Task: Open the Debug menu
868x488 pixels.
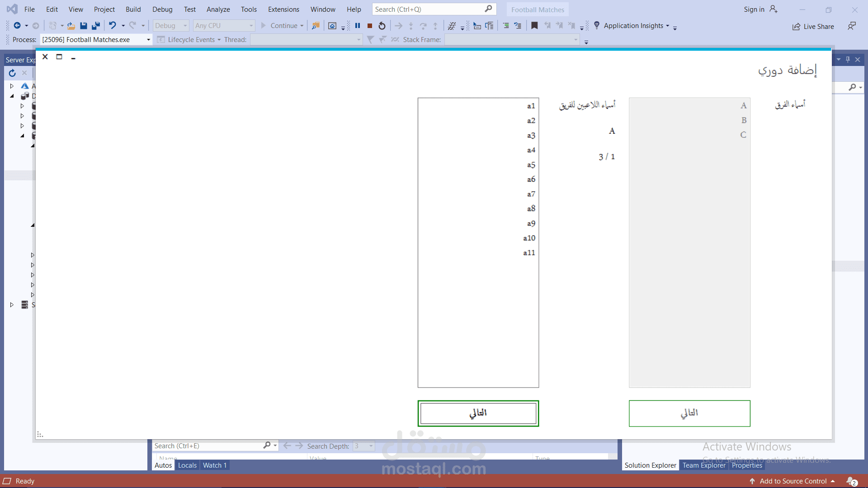Action: coord(162,9)
